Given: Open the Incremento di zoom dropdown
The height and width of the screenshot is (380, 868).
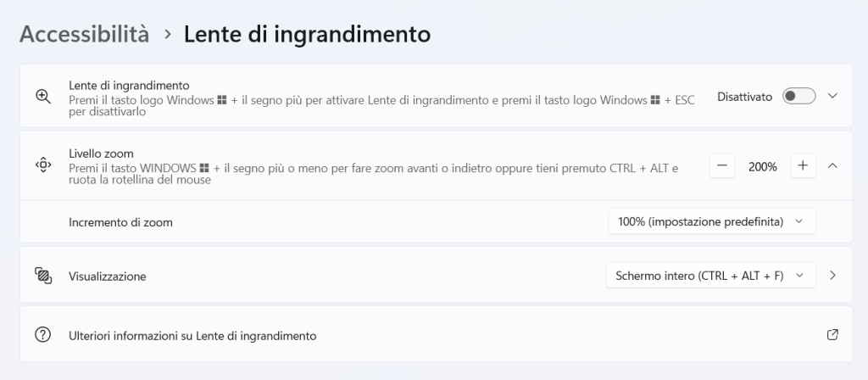Looking at the screenshot, I should pos(711,221).
